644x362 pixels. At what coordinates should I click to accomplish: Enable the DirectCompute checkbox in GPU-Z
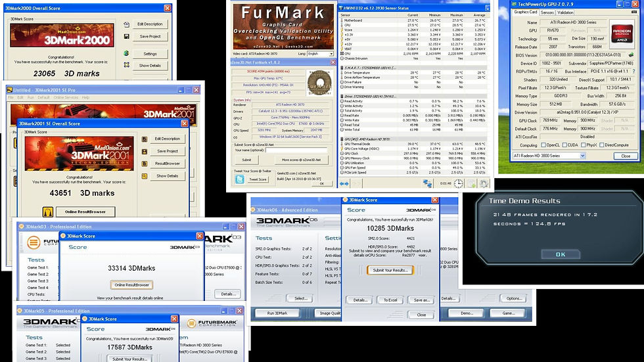point(602,145)
